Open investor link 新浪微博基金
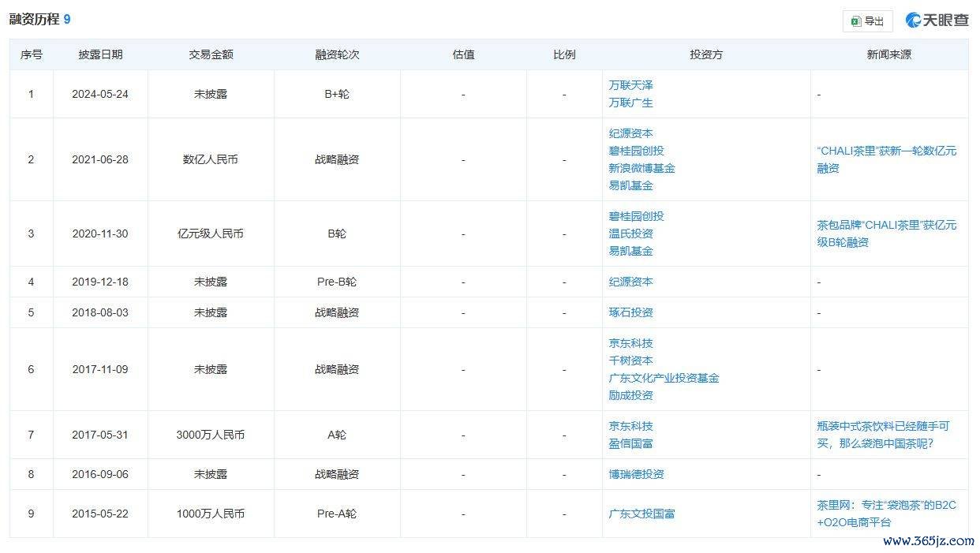The width and height of the screenshot is (980, 553). click(641, 168)
